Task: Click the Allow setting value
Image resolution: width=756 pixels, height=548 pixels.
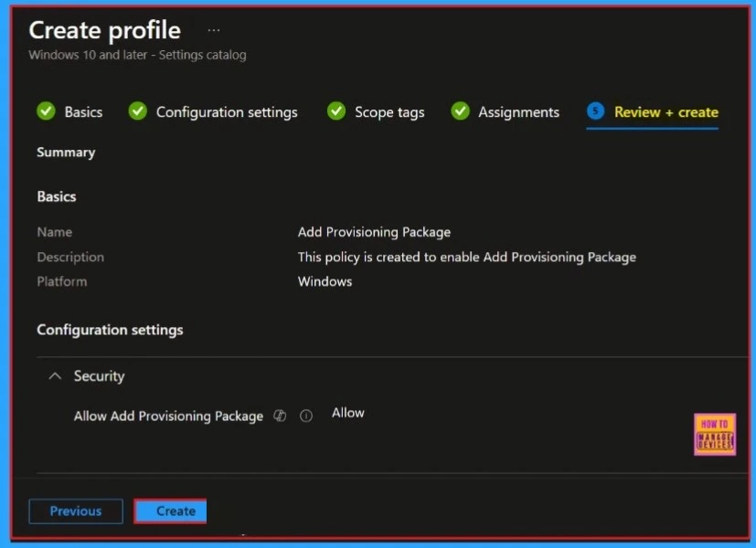Action: (348, 413)
